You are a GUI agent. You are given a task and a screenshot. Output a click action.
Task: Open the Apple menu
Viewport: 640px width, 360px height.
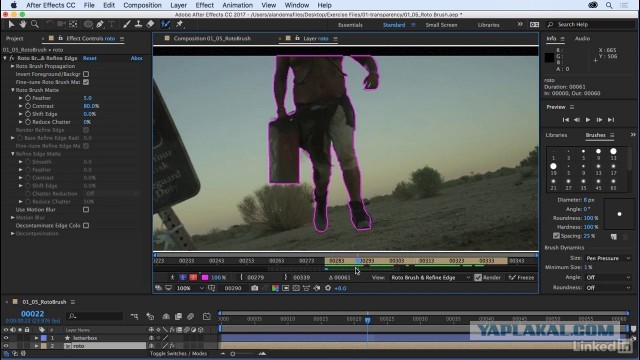13,5
